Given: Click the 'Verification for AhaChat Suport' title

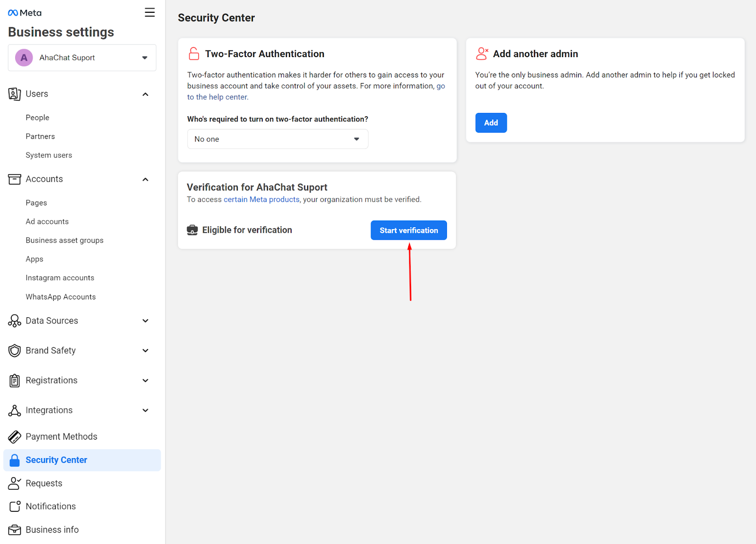Looking at the screenshot, I should pos(257,187).
